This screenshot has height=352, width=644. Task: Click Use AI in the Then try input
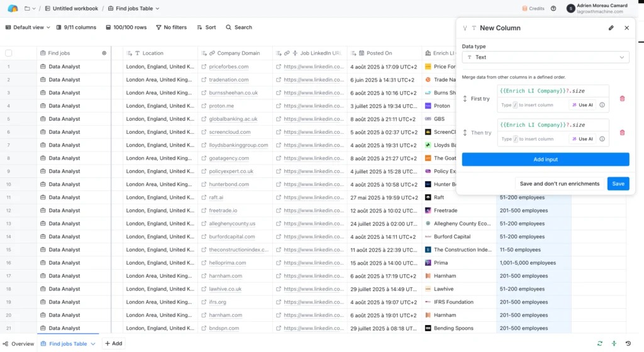[x=582, y=139]
